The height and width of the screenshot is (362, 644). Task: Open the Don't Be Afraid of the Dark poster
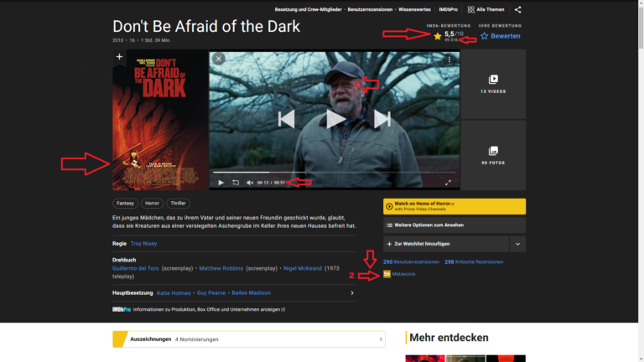[x=160, y=120]
